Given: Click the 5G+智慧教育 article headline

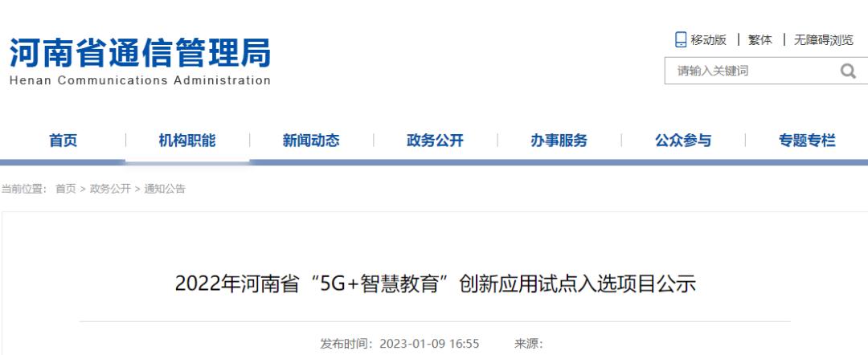Looking at the screenshot, I should point(435,284).
